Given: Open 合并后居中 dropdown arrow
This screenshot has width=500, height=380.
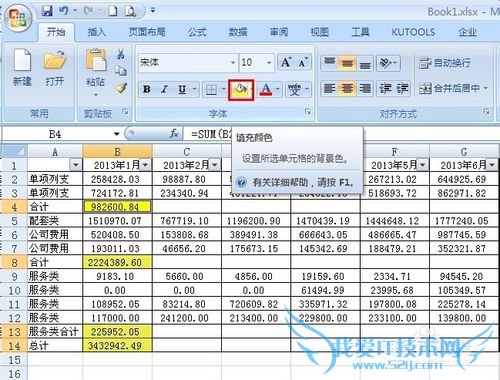Looking at the screenshot, I should coord(486,88).
